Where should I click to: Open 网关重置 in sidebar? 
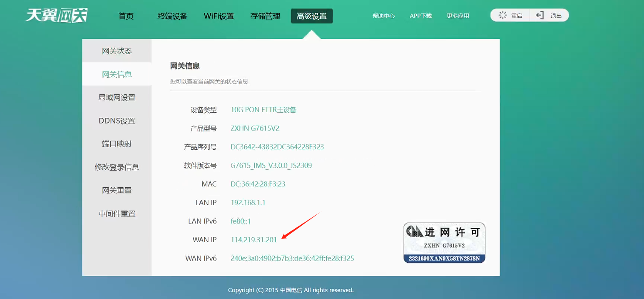tap(117, 190)
